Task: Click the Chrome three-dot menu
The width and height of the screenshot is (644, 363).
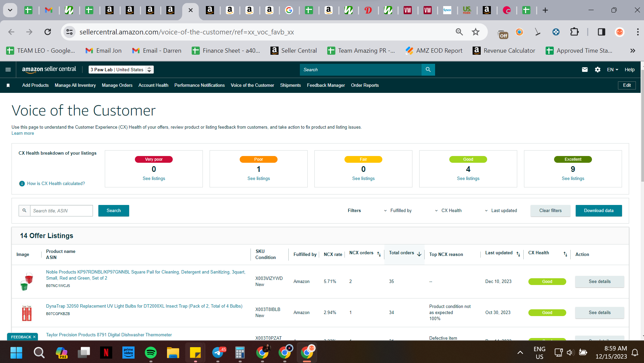Action: [x=638, y=32]
